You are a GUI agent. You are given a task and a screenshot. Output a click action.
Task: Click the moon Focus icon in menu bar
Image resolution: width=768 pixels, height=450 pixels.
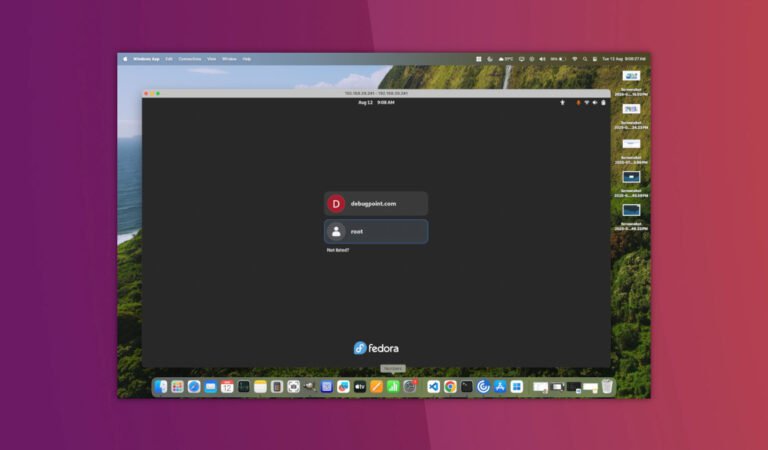(489, 59)
